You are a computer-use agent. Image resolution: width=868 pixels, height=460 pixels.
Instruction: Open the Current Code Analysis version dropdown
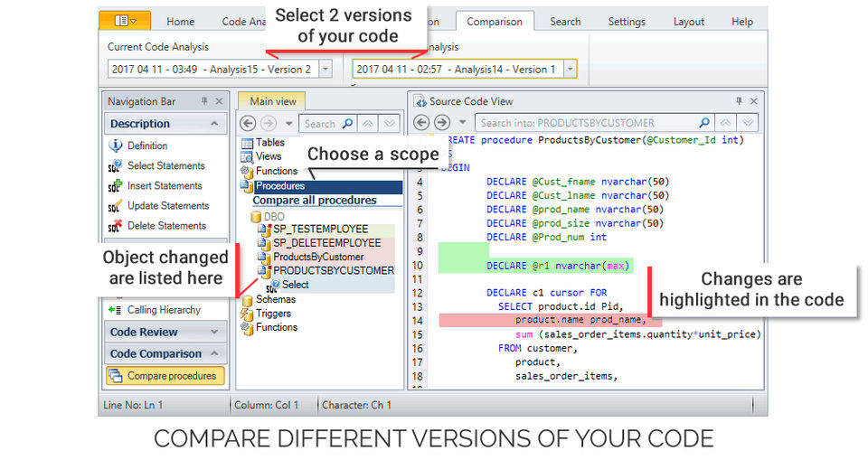click(x=325, y=69)
